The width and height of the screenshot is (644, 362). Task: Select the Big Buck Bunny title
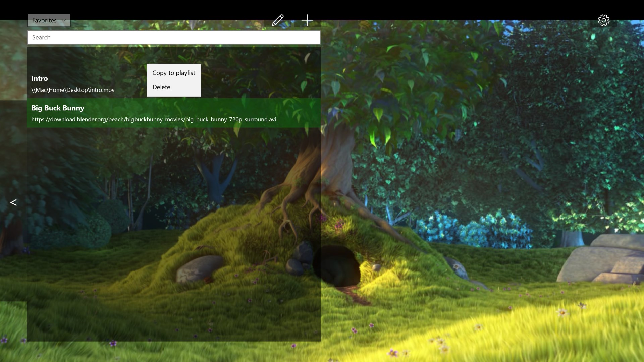click(x=58, y=108)
